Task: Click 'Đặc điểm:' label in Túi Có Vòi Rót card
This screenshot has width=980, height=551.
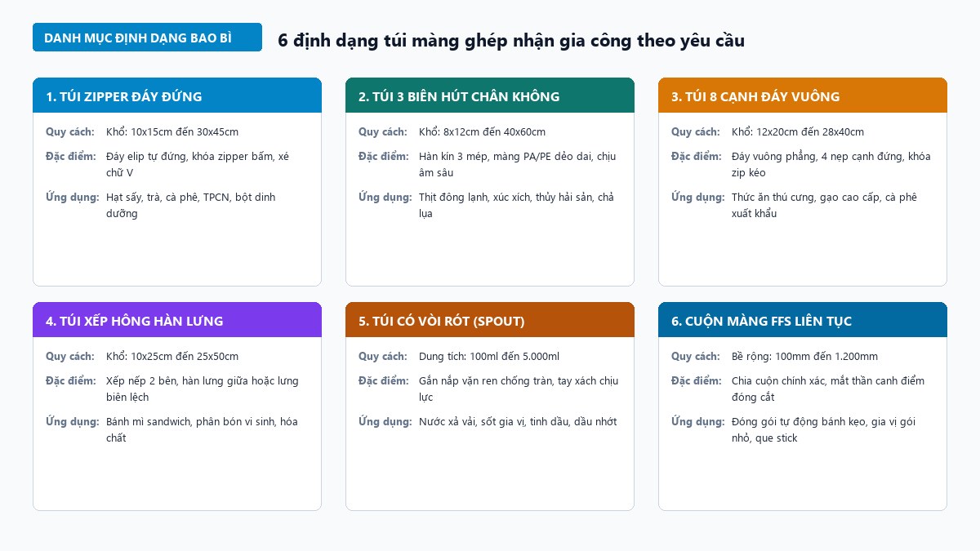Action: [384, 380]
